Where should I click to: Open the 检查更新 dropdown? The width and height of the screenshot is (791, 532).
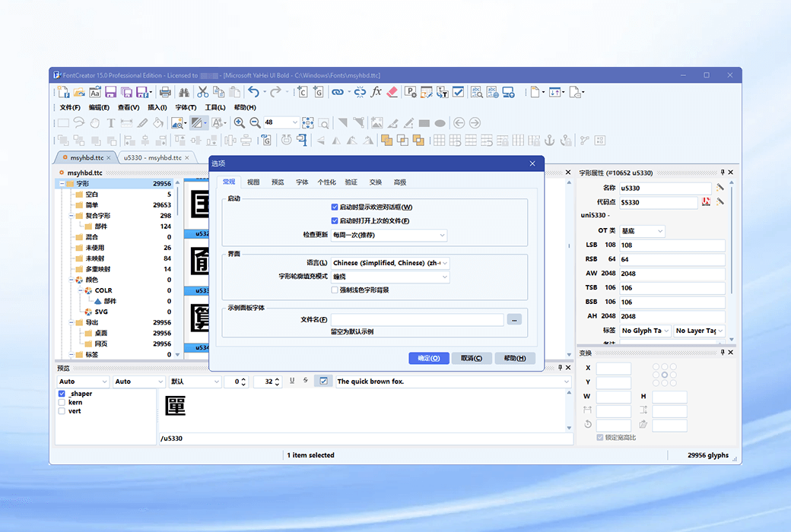click(x=389, y=235)
